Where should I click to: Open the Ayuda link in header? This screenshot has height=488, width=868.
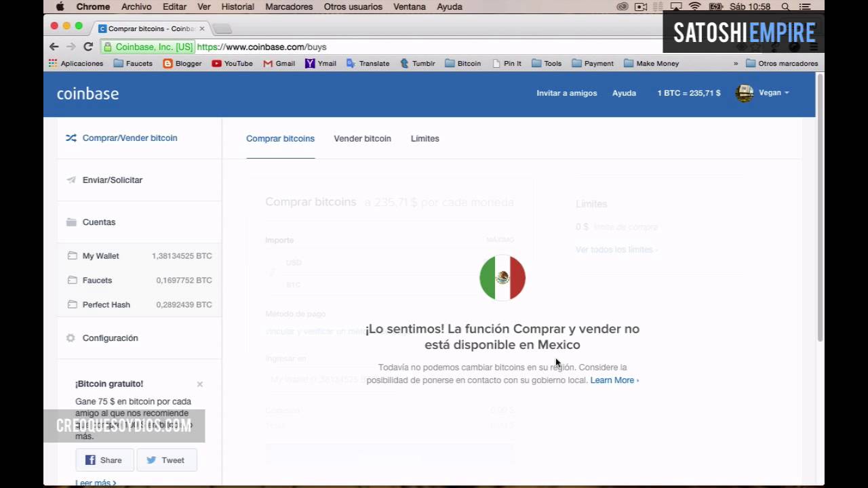click(624, 93)
